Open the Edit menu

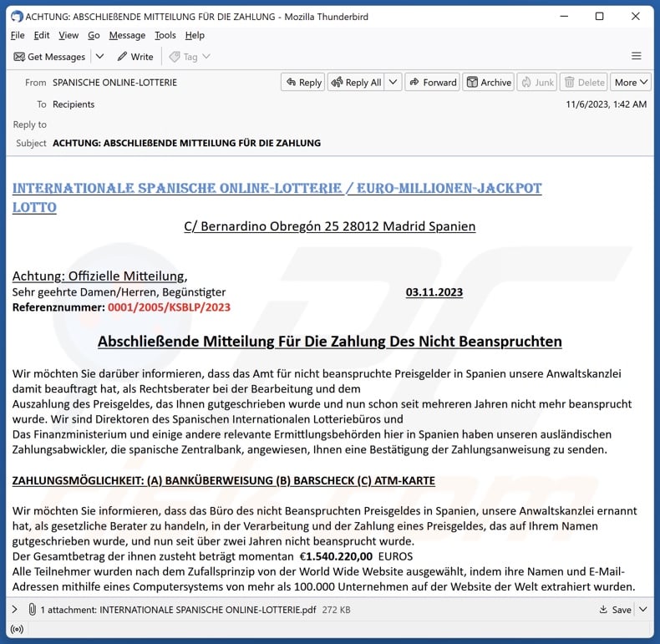(x=42, y=35)
